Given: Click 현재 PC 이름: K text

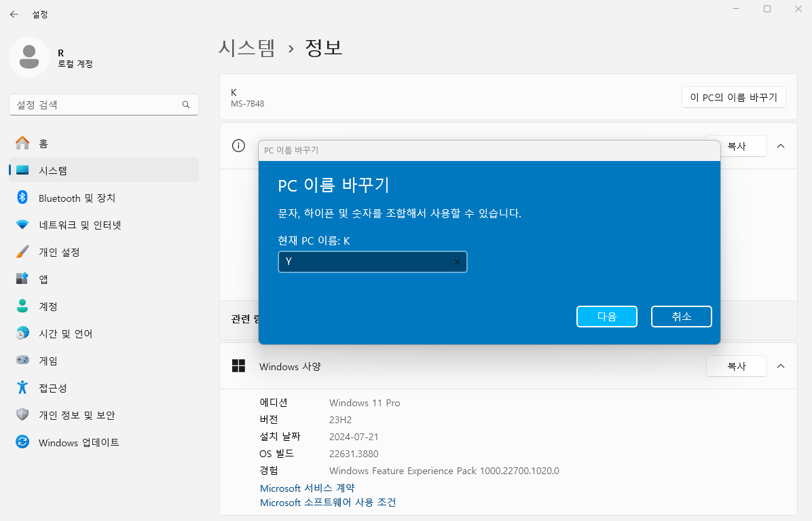Looking at the screenshot, I should pyautogui.click(x=314, y=240).
